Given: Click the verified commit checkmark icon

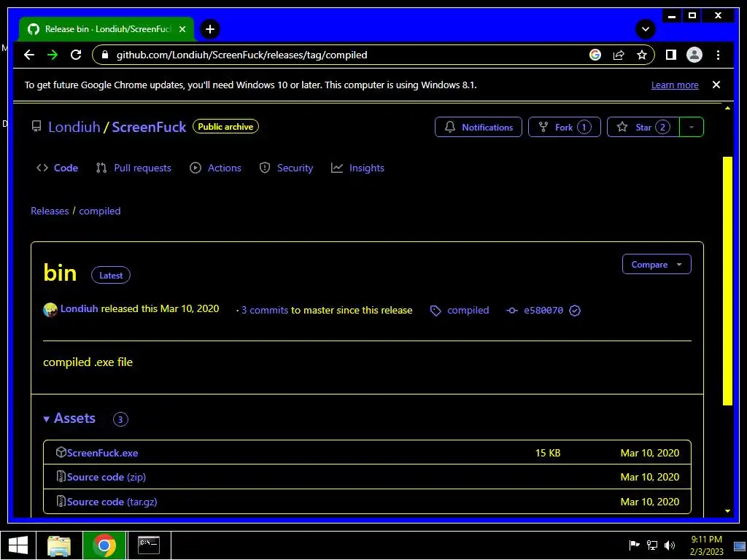Looking at the screenshot, I should pyautogui.click(x=575, y=311).
